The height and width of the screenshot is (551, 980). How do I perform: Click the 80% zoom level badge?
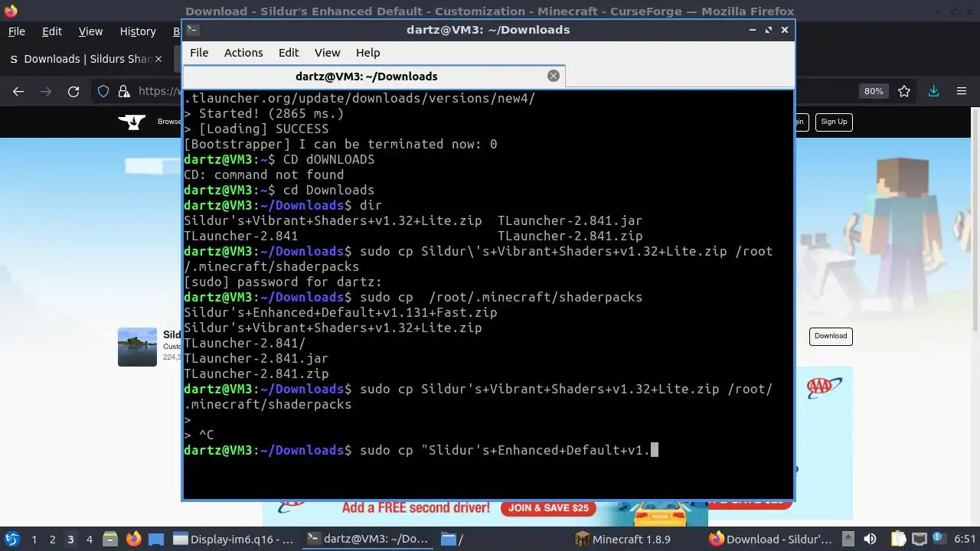coord(874,91)
